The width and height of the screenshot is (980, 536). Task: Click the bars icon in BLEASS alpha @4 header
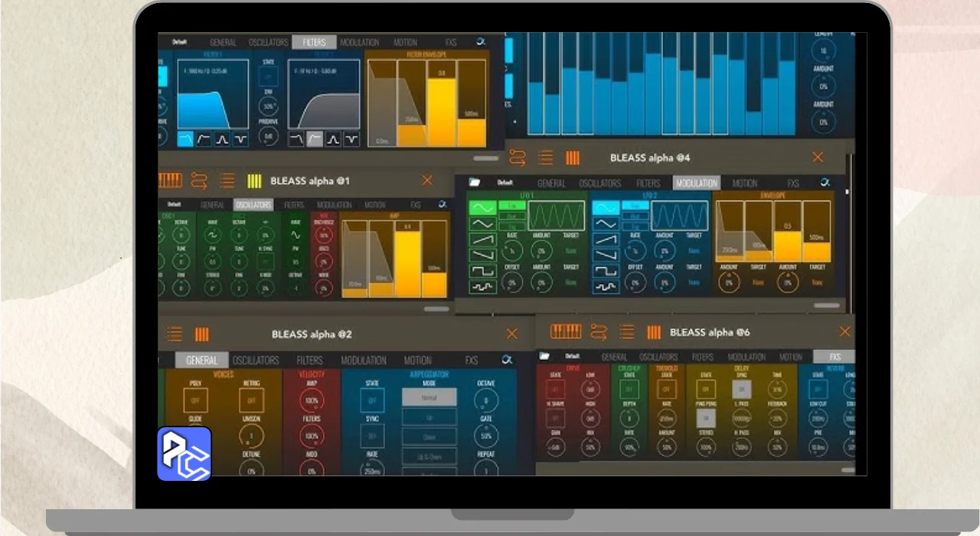point(573,158)
